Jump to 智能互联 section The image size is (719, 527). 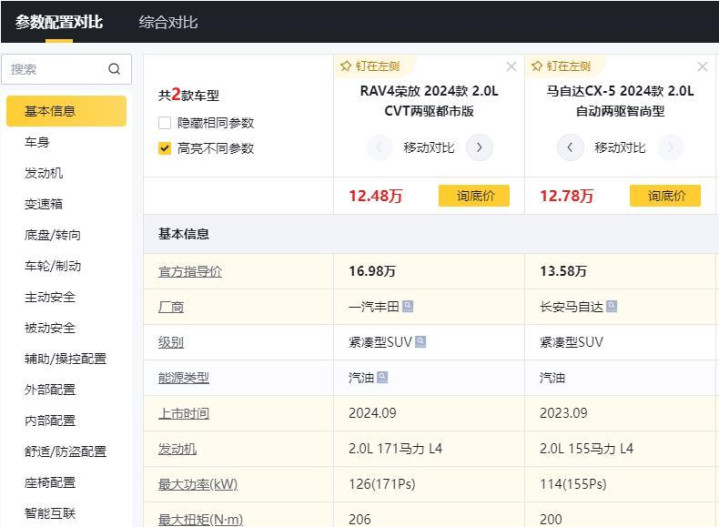tap(50, 513)
